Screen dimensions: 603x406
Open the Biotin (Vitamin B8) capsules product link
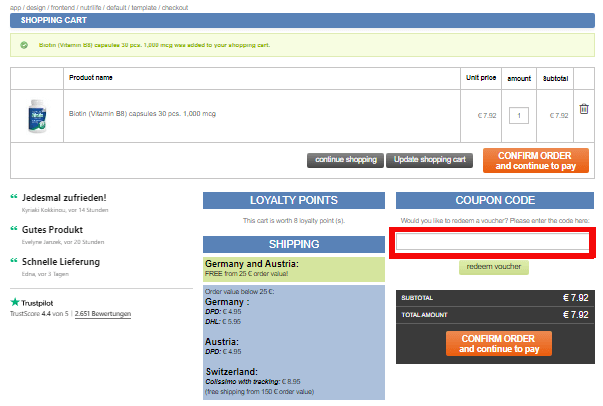[132, 114]
